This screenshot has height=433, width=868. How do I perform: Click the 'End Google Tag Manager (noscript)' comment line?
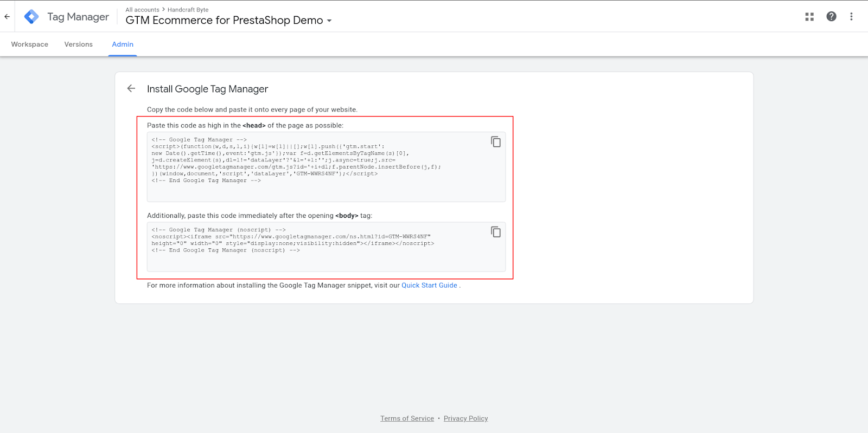[226, 250]
